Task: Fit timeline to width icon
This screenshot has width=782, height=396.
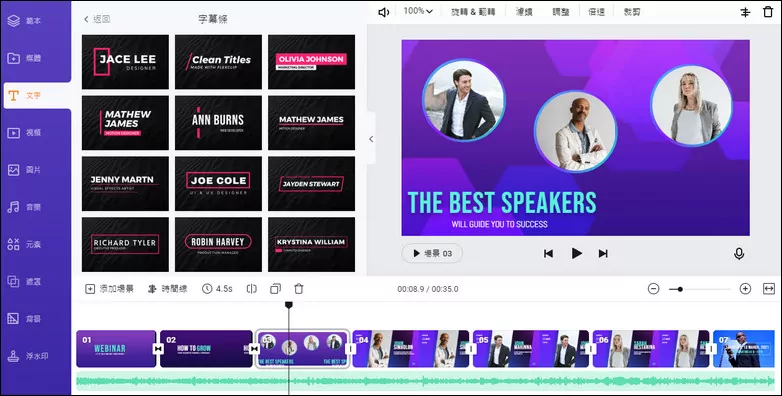Action: click(769, 289)
